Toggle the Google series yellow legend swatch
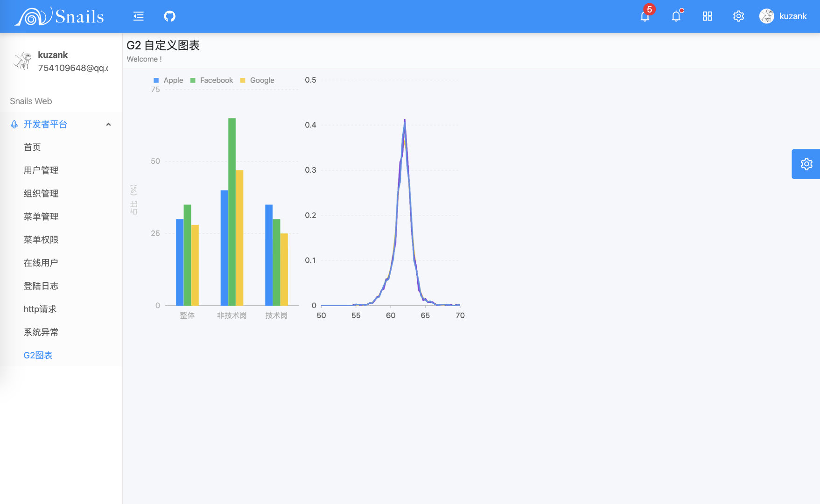 (243, 80)
